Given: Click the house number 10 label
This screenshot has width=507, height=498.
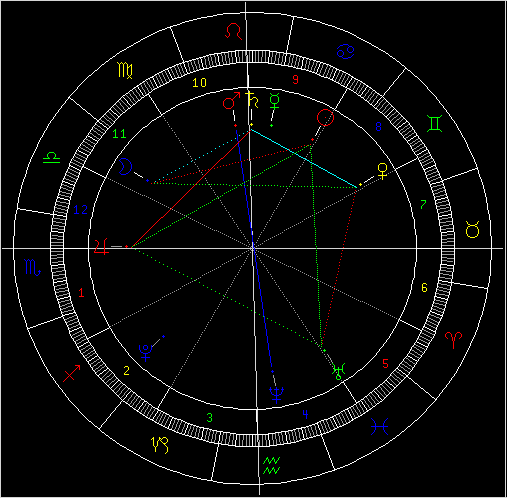Looking at the screenshot, I should click(x=199, y=83).
